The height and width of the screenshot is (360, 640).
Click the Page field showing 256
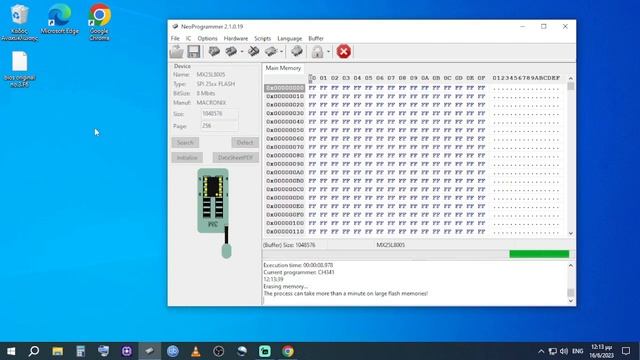[x=220, y=126]
